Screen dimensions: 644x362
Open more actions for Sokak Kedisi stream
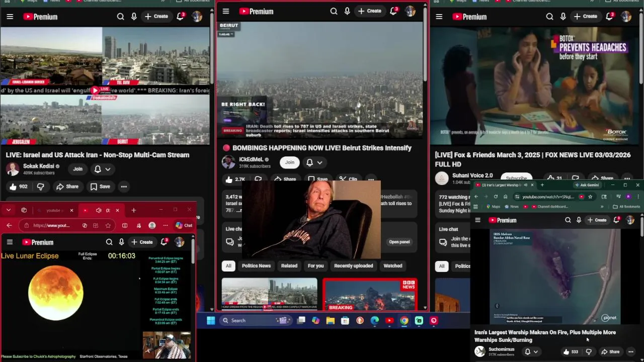(124, 187)
